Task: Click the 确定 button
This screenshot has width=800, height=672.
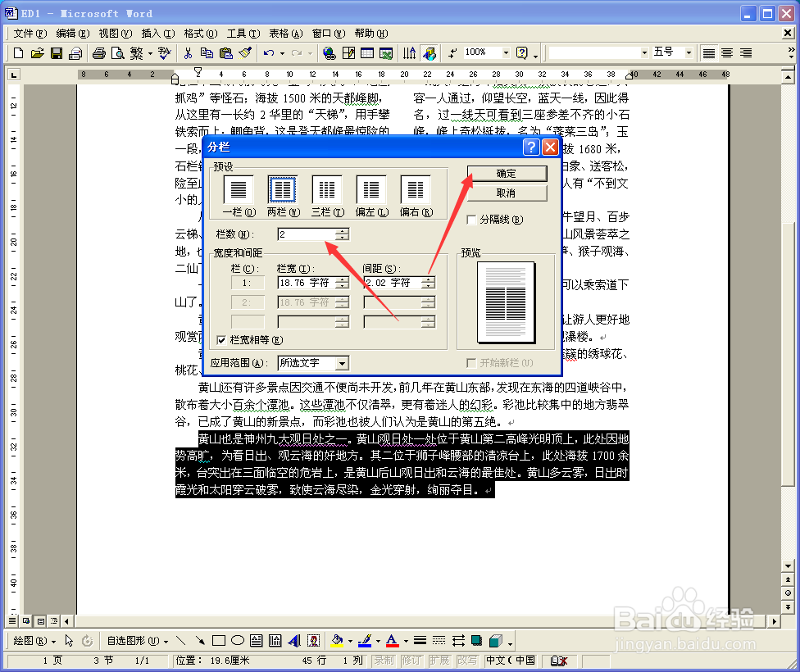Action: click(507, 173)
